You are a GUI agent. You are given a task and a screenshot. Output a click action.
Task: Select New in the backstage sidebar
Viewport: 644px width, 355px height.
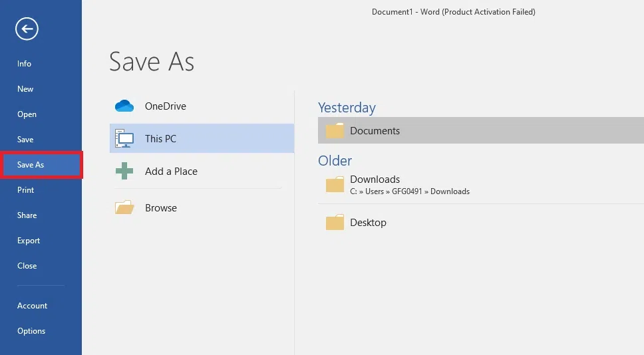[25, 88]
